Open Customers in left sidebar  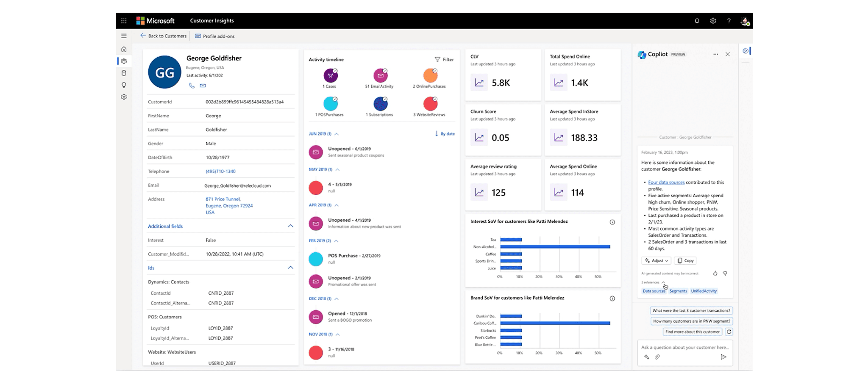pos(124,61)
